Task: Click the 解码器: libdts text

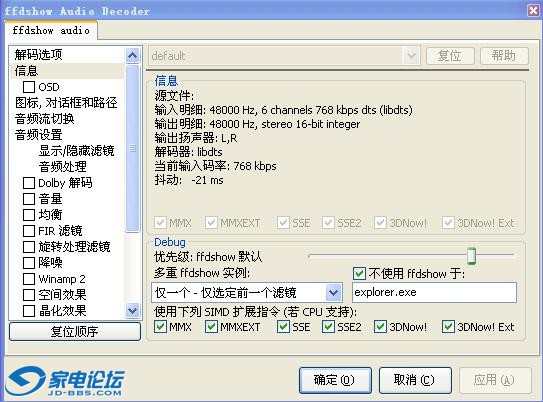Action: (x=188, y=152)
